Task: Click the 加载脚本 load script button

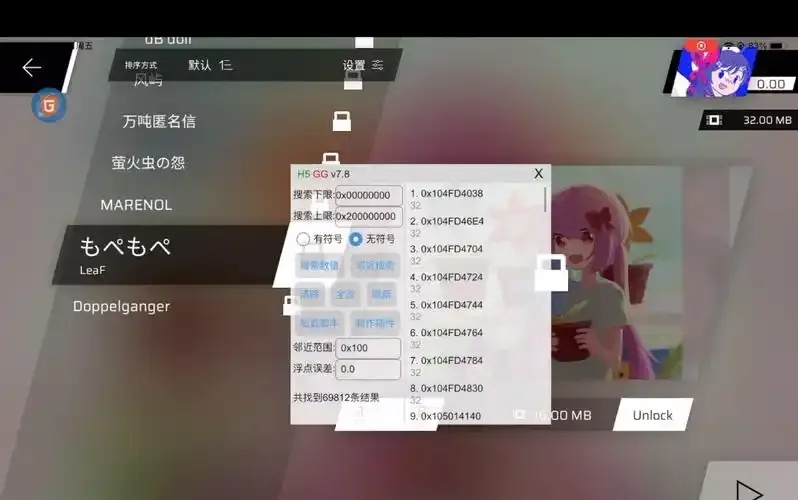Action: [319, 323]
